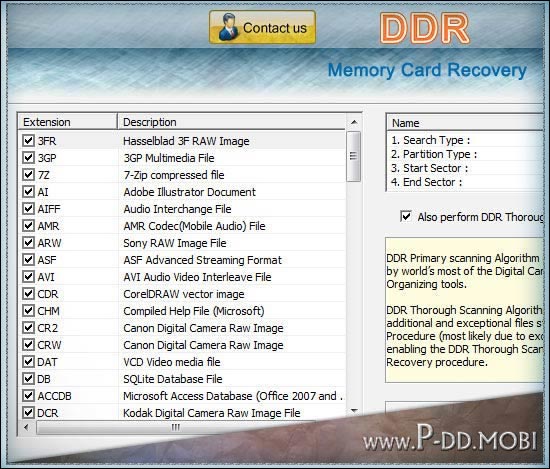This screenshot has width=550, height=469.
Task: Uncheck the 7Z extension checkbox
Action: click(x=28, y=175)
